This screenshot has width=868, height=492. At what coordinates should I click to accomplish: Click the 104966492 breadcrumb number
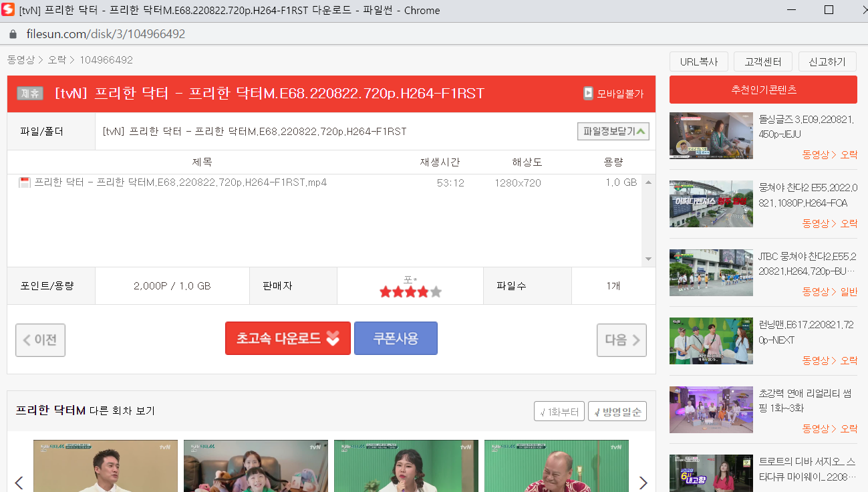click(106, 60)
